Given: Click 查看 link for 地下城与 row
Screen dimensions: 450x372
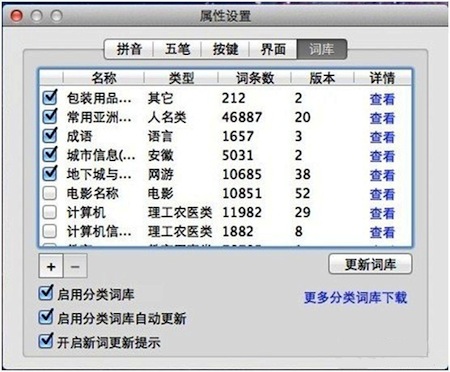Looking at the screenshot, I should [x=382, y=175].
